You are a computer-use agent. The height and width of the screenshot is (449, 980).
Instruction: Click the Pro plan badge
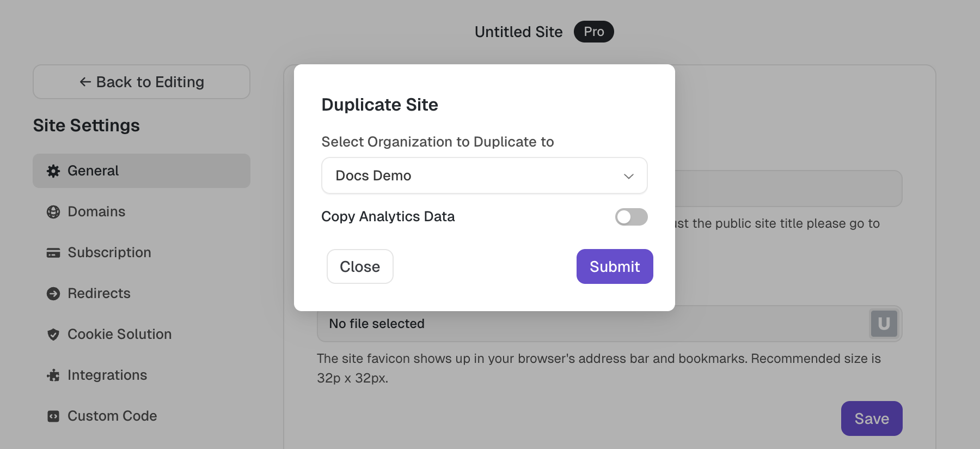pyautogui.click(x=593, y=32)
